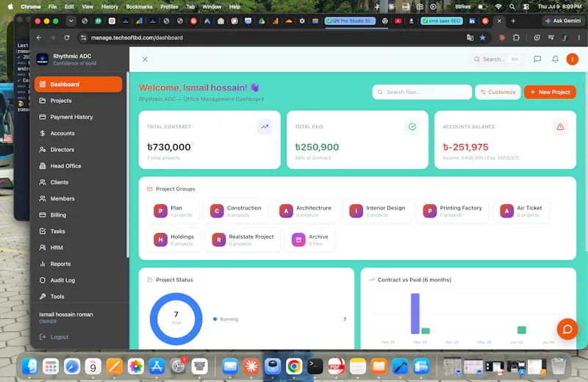Open Chrome three-dot menu
The height and width of the screenshot is (382, 588).
578,37
